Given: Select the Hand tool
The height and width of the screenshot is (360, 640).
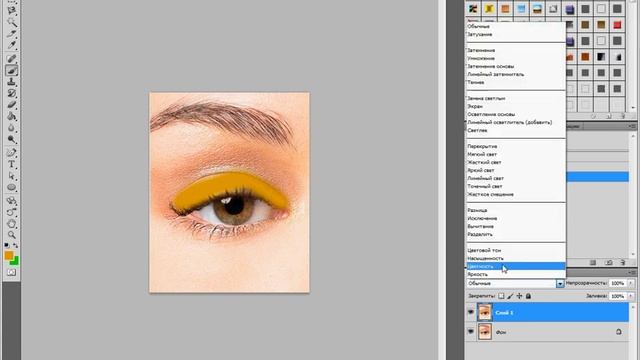Looking at the screenshot, I should pyautogui.click(x=11, y=224).
